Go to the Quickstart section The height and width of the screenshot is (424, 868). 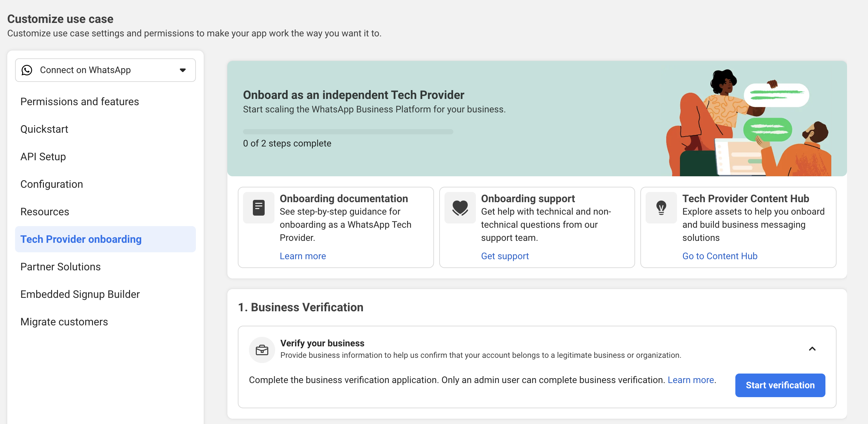pos(44,129)
